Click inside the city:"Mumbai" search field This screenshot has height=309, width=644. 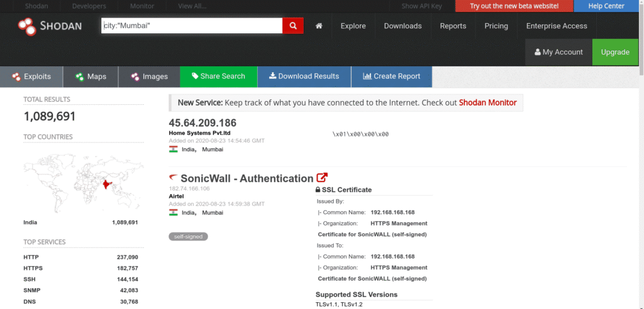click(x=192, y=26)
